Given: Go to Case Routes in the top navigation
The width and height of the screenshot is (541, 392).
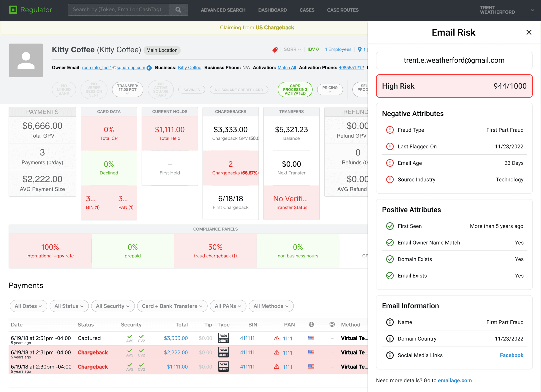Looking at the screenshot, I should click(343, 10).
